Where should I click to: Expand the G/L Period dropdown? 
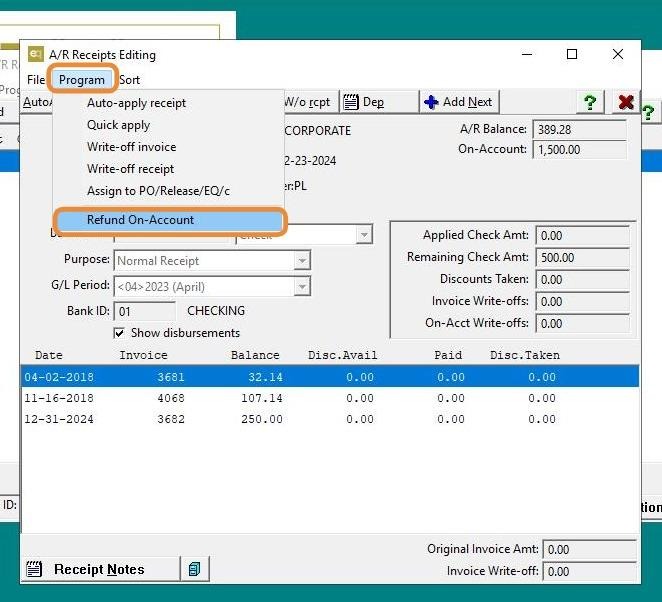(x=302, y=287)
